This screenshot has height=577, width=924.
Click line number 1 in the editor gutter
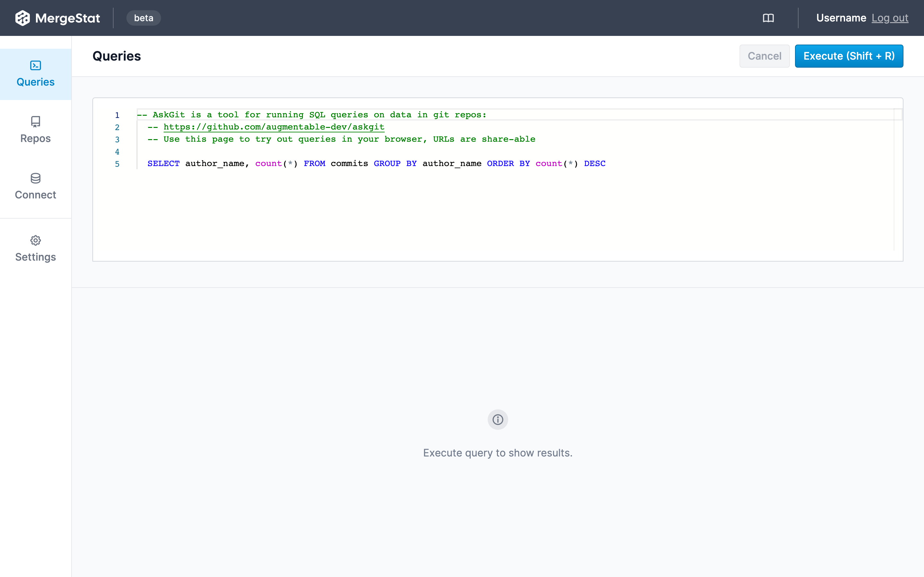coord(117,115)
